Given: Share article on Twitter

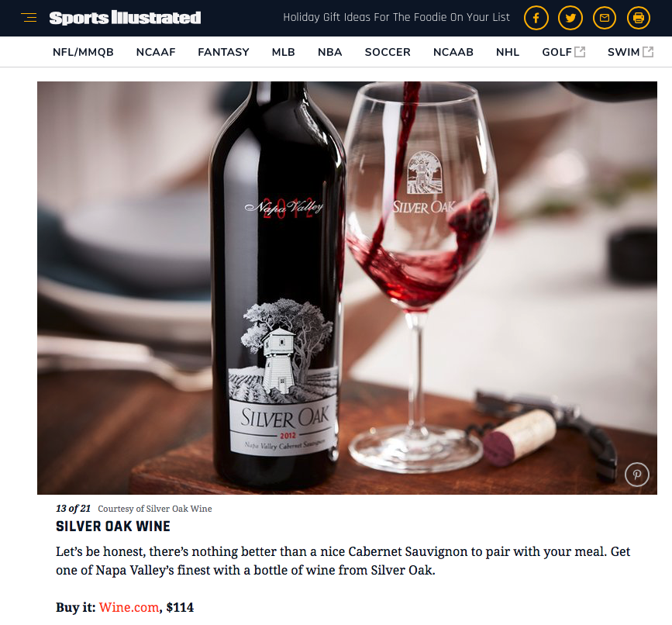Looking at the screenshot, I should coord(570,18).
